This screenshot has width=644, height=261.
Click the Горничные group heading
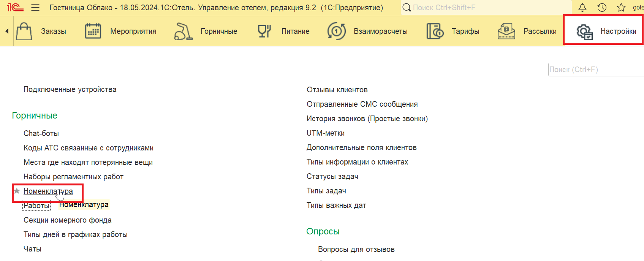(x=35, y=115)
